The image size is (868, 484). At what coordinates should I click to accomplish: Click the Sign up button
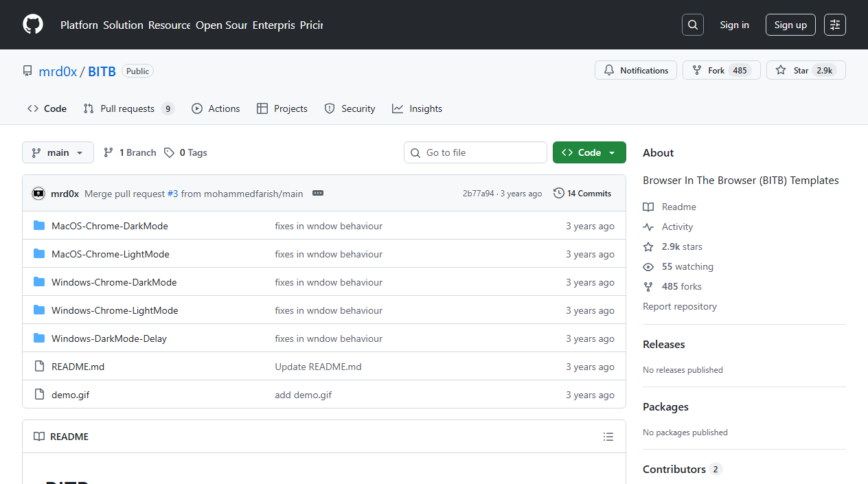(x=790, y=25)
